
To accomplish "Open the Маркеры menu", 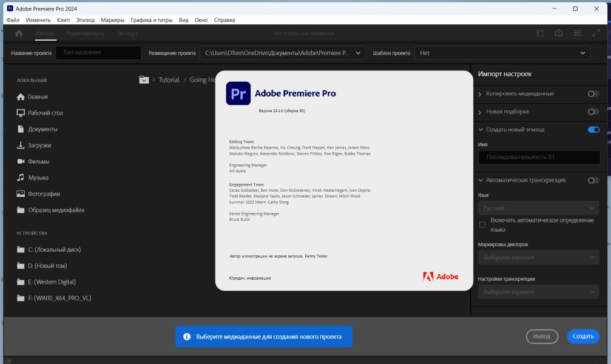I will (112, 20).
